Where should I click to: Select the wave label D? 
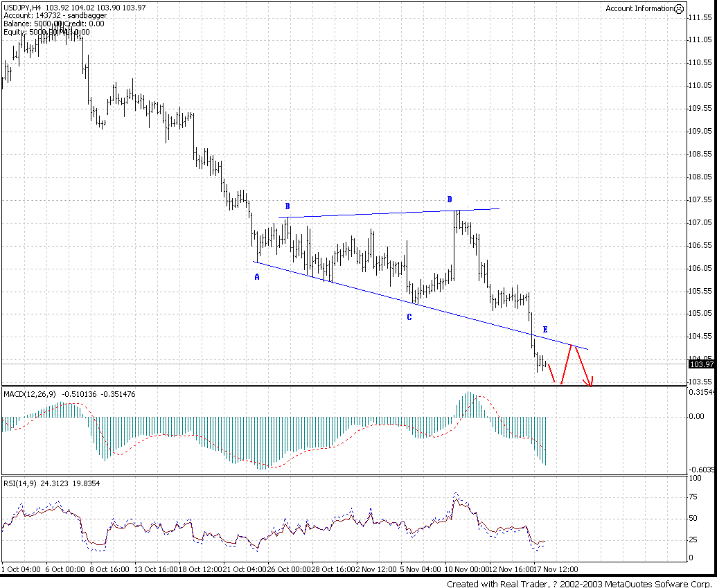[450, 199]
